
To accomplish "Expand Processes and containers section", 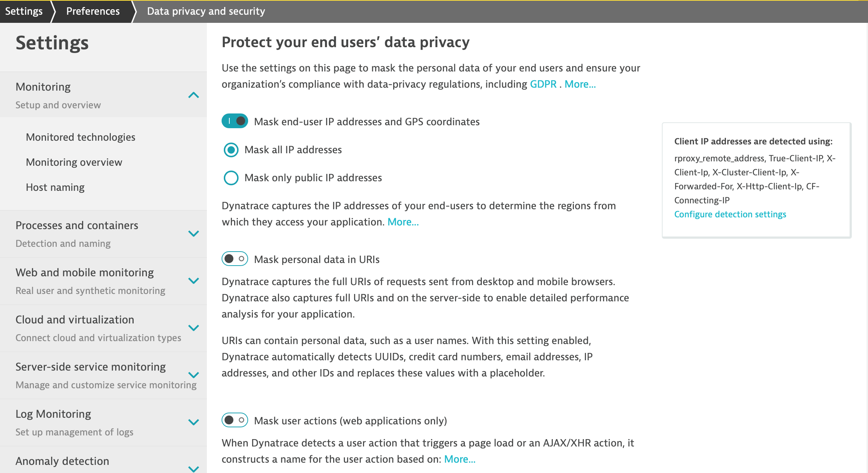I will [193, 234].
